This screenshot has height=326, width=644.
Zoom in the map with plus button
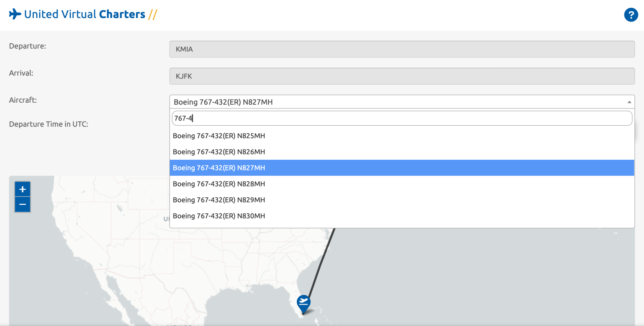pyautogui.click(x=23, y=189)
